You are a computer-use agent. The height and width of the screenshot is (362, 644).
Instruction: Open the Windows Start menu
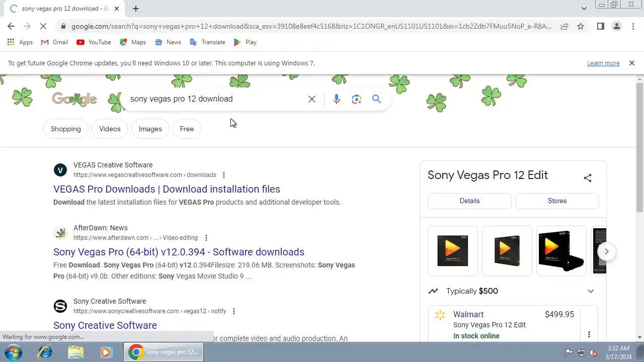click(x=14, y=352)
